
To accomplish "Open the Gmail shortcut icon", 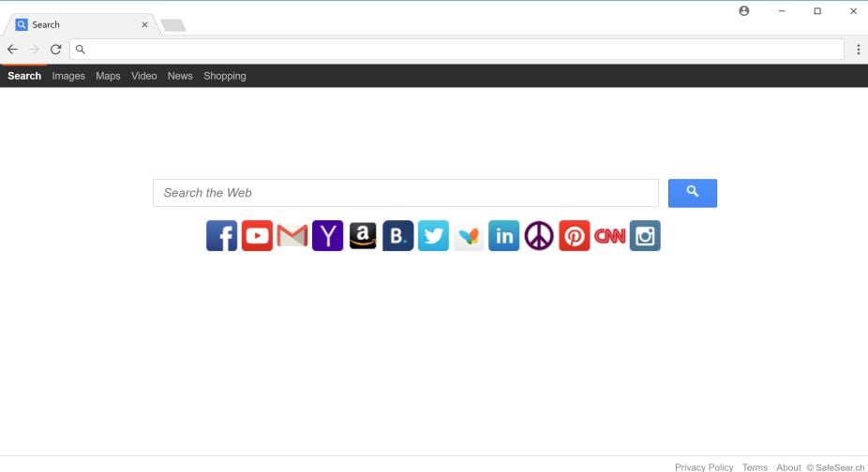I will [292, 236].
